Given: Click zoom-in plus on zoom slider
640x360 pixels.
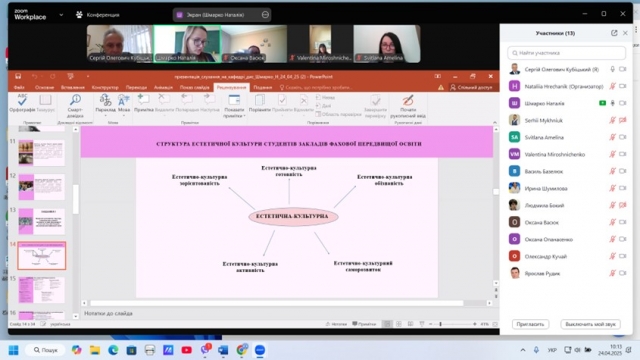Looking at the screenshot, I should pos(474,324).
